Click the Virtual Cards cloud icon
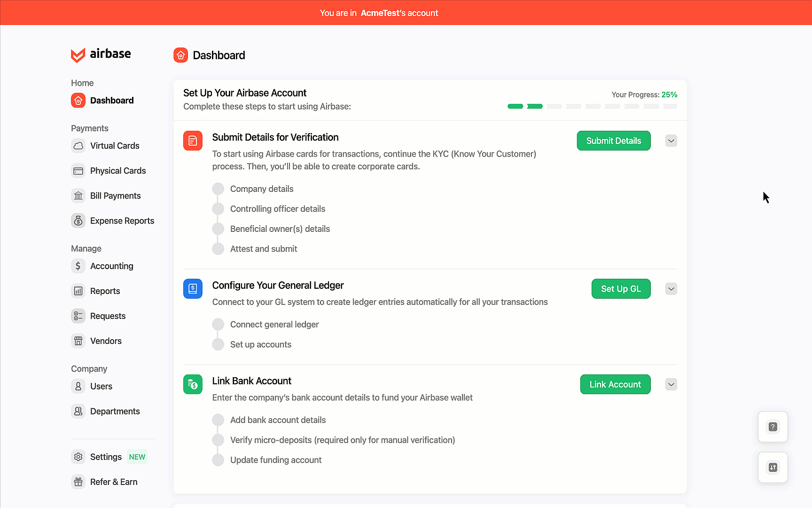812x508 pixels. [x=78, y=146]
